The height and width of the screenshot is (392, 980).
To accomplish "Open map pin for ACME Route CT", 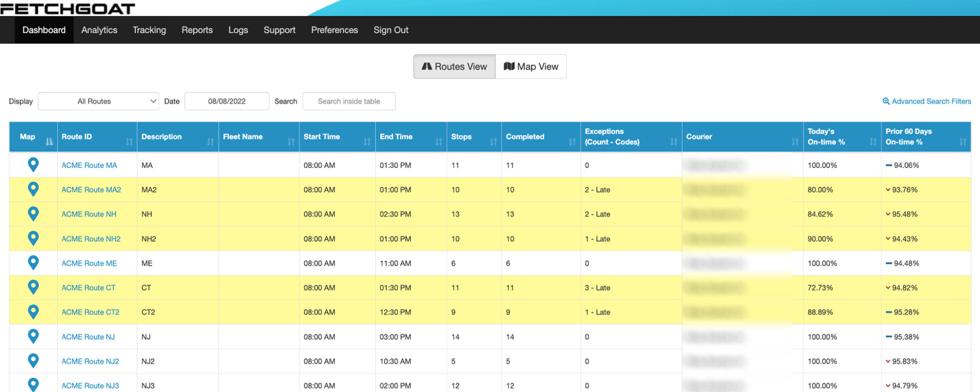I will [33, 287].
